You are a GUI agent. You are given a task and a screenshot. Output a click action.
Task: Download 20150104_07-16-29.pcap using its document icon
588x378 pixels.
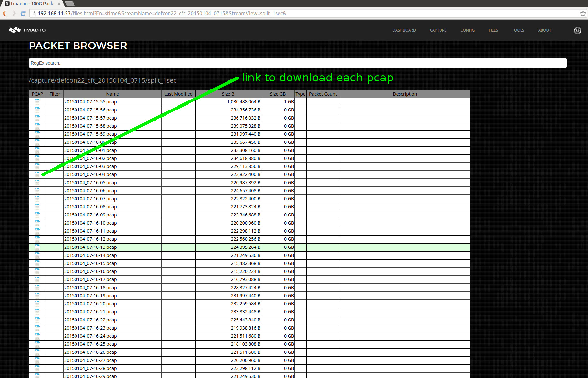coord(37,376)
